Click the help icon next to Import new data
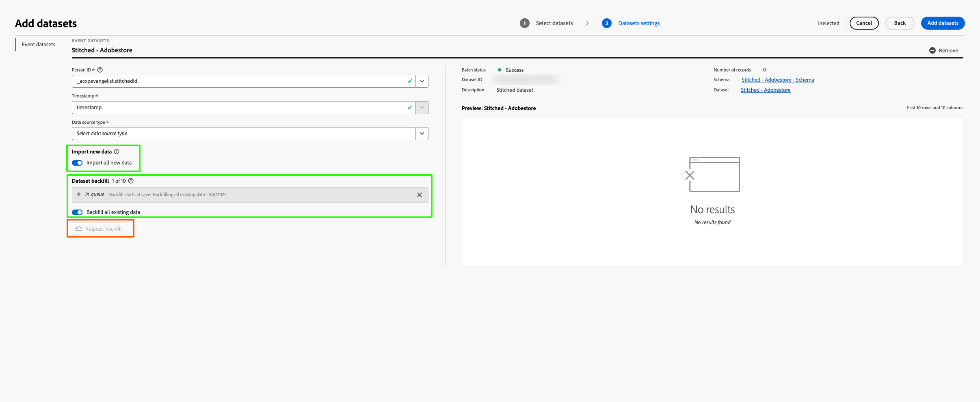The image size is (980, 402). pos(117,151)
